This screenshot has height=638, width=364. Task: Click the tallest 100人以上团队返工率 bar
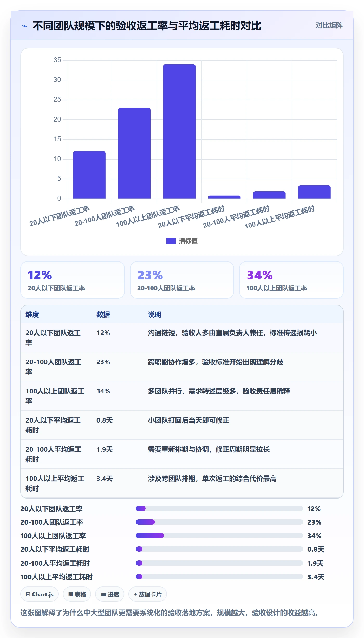[179, 131]
